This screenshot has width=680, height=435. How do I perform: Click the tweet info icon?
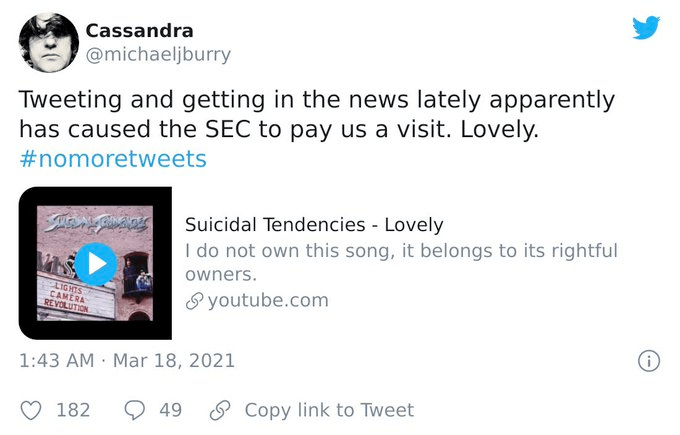[x=648, y=361]
